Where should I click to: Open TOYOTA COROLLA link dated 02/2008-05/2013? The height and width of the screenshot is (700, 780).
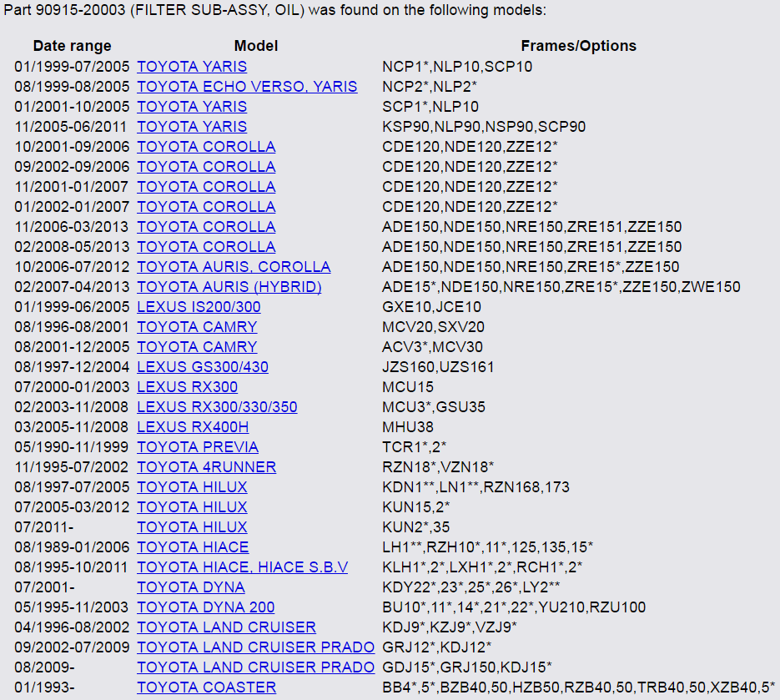point(206,247)
